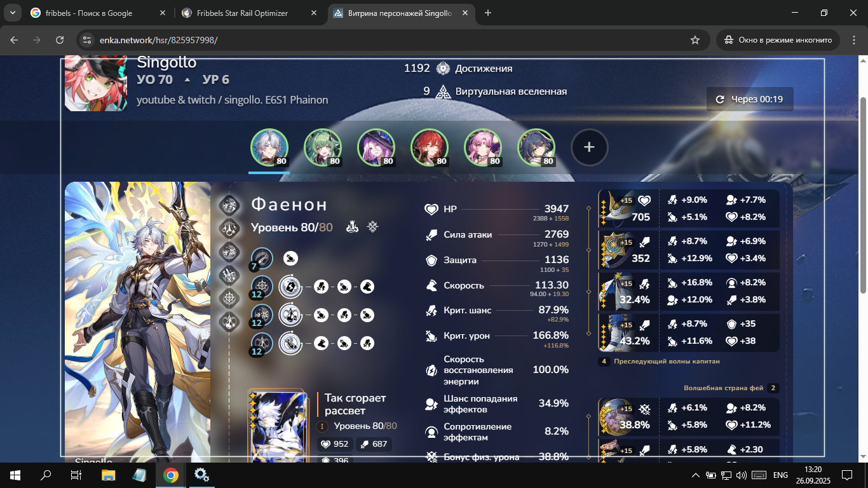Click the volume speaker tray icon
The width and height of the screenshot is (868, 488).
741,475
